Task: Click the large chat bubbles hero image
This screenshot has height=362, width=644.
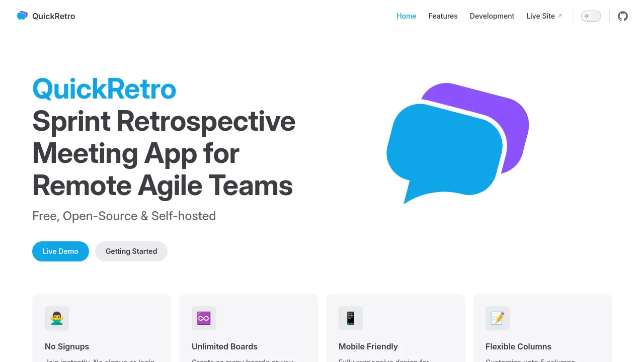Action: point(458,143)
